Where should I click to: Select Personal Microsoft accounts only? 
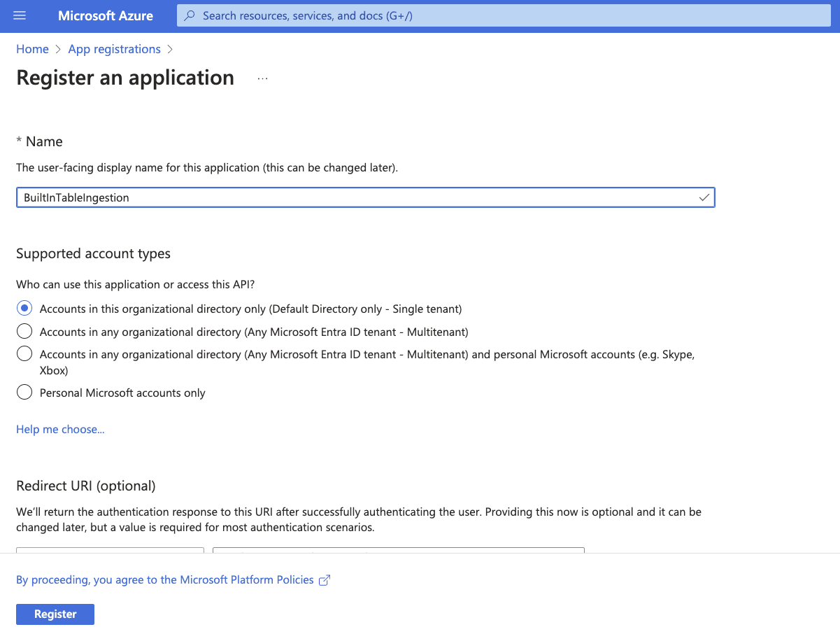tap(24, 393)
